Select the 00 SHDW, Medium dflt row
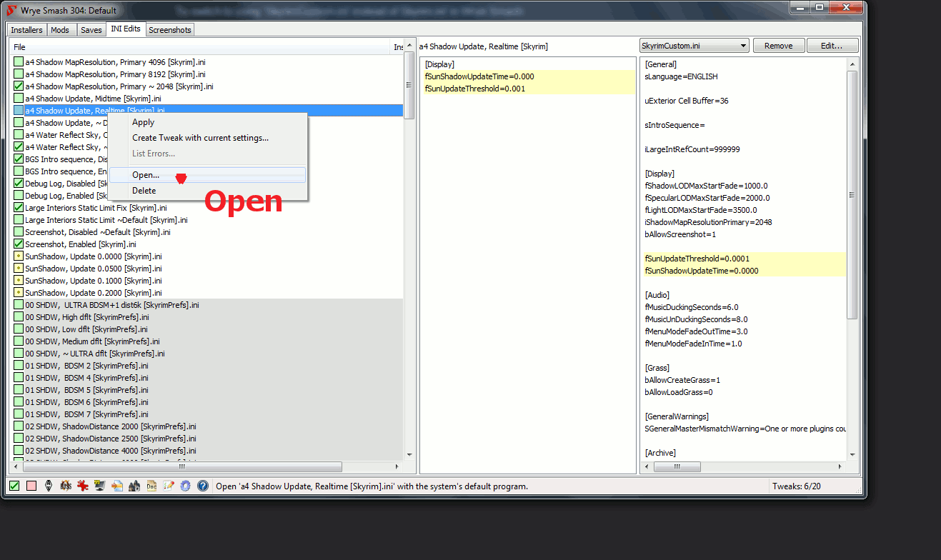 click(207, 341)
